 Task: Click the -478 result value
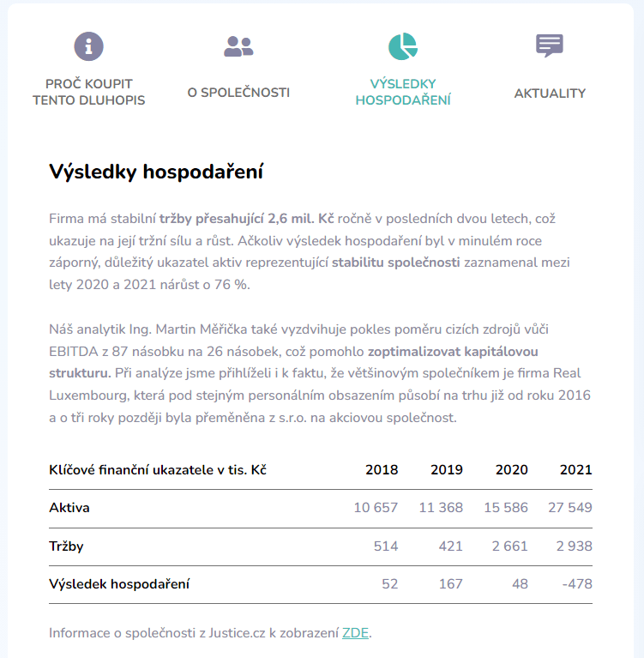coord(576,584)
